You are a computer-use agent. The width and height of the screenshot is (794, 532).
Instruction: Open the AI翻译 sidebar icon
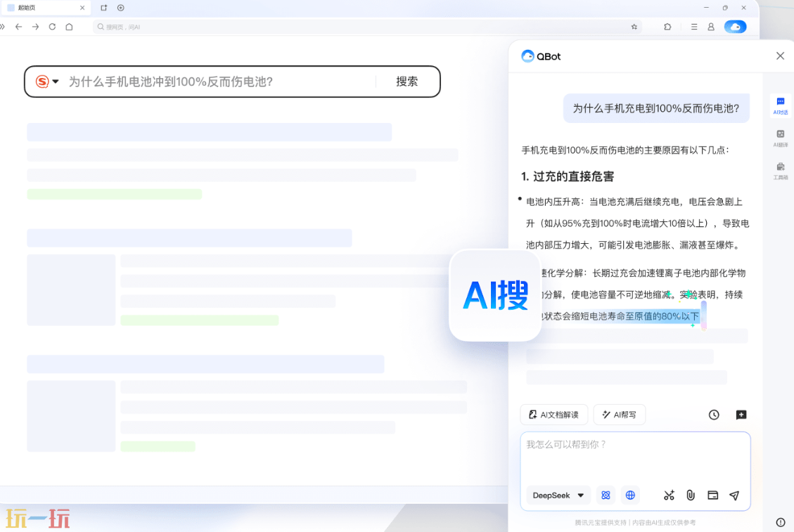point(781,137)
